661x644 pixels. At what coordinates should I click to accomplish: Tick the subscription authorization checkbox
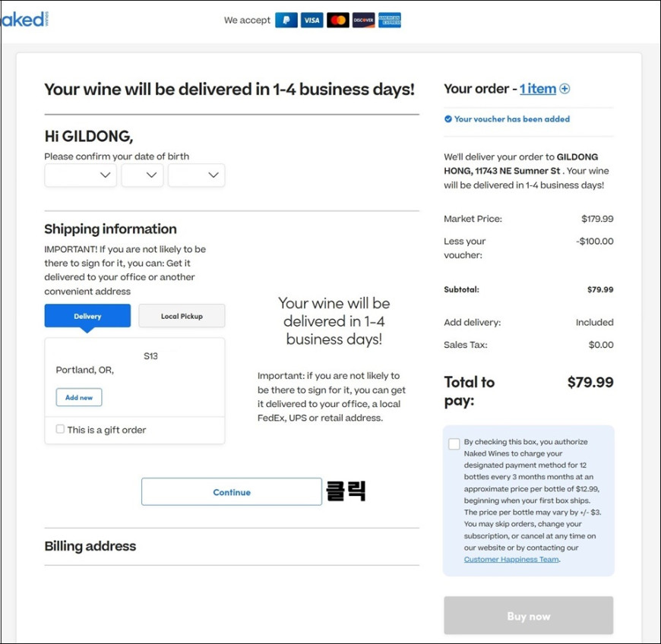point(454,444)
